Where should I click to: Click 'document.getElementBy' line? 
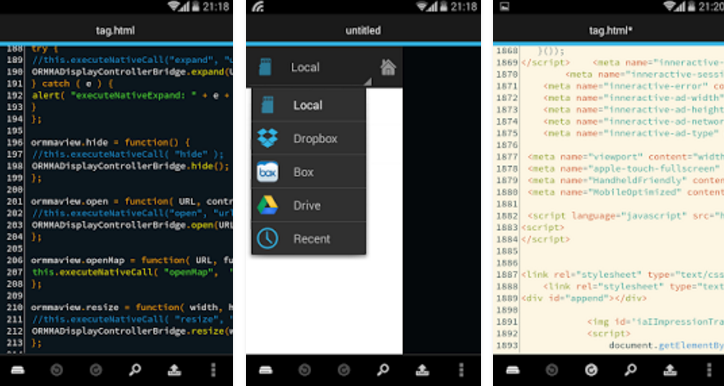tap(666, 345)
